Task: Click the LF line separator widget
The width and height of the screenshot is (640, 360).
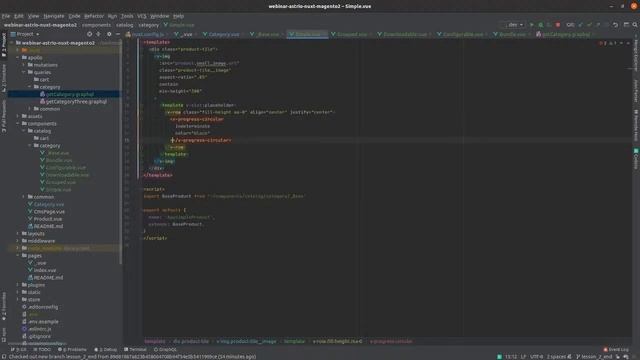Action: (523, 357)
